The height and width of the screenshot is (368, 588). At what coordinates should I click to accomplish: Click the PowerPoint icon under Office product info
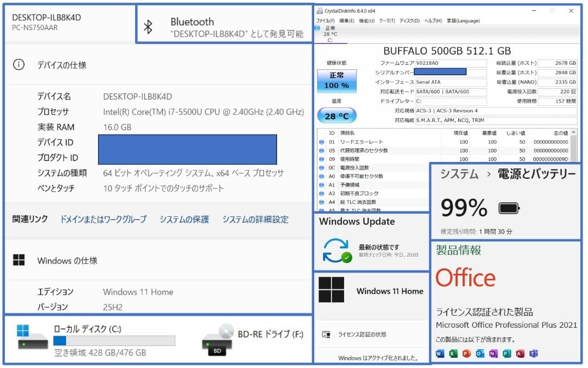(x=467, y=354)
